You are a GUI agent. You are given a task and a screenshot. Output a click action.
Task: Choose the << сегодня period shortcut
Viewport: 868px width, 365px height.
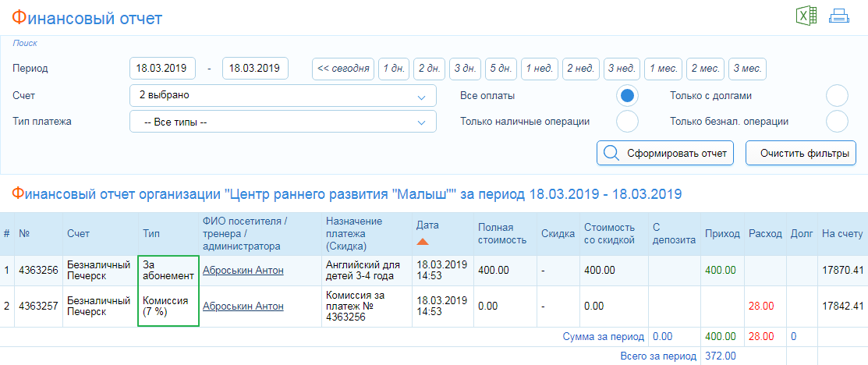tap(343, 69)
